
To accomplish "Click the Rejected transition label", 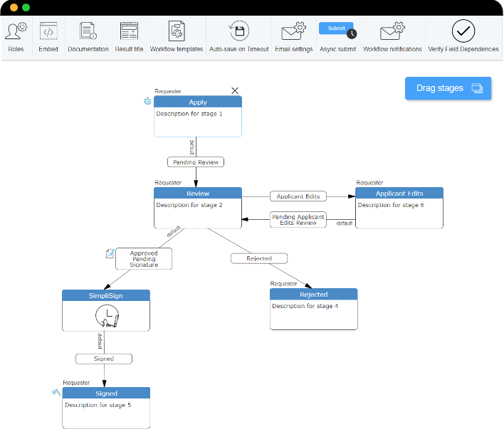I will tap(259, 258).
